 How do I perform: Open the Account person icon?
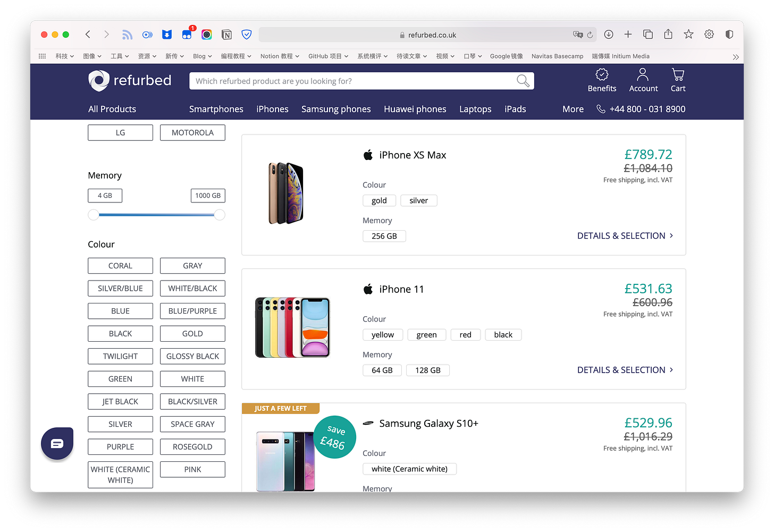click(x=643, y=74)
